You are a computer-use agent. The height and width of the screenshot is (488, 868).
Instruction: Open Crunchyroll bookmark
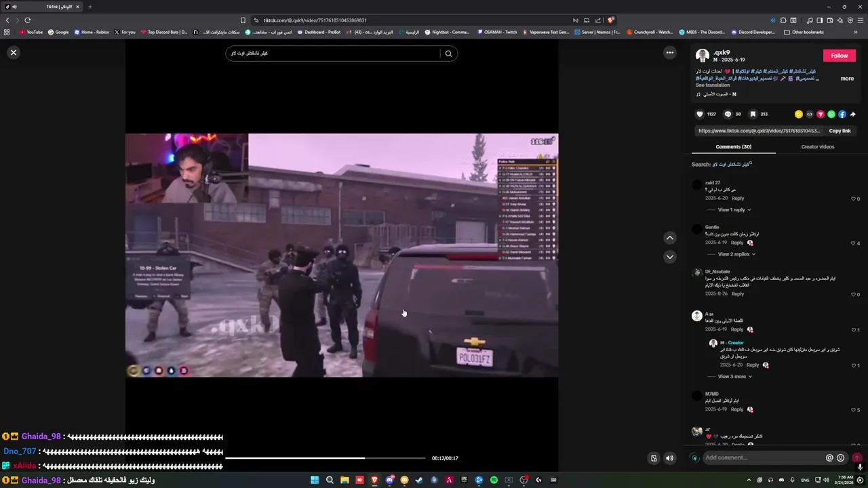point(650,32)
